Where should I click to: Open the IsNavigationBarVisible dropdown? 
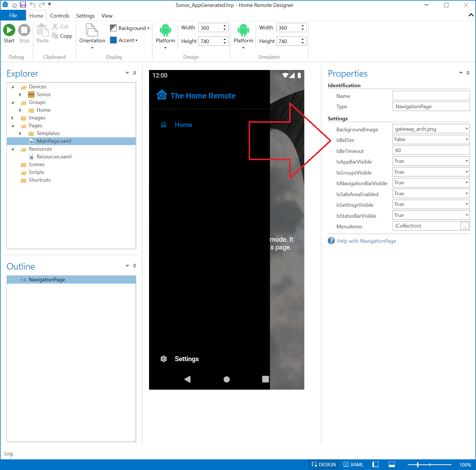467,183
